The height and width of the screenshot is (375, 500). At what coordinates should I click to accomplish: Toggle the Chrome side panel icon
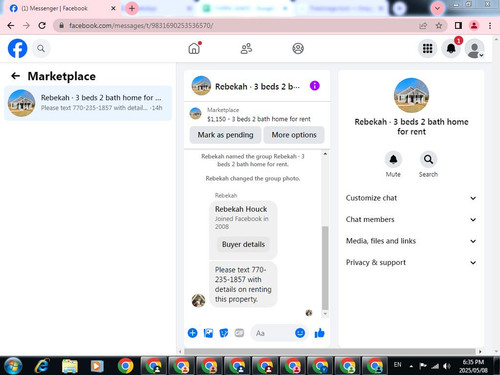458,25
